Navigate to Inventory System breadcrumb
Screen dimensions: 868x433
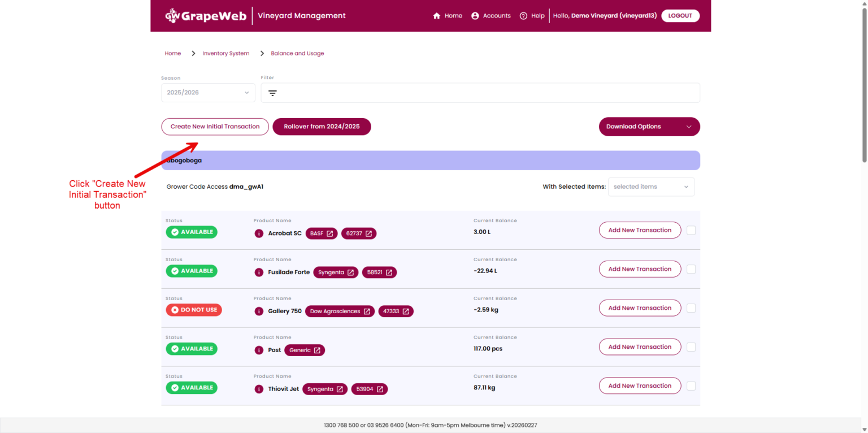(x=225, y=54)
